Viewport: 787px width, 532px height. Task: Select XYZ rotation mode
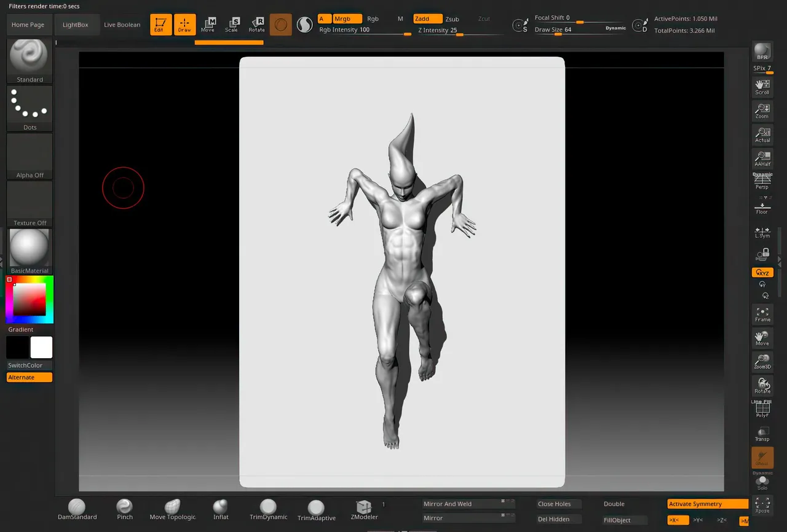click(x=762, y=273)
